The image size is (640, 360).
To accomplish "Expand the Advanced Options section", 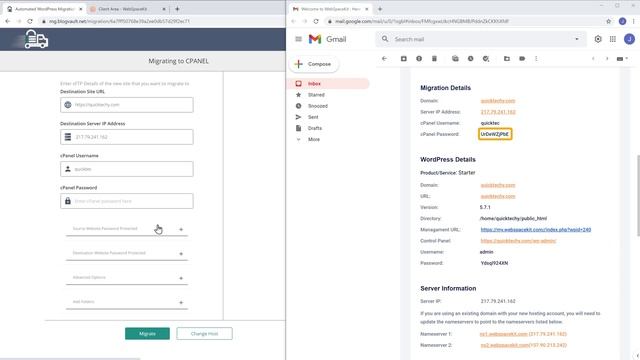I will click(x=127, y=278).
